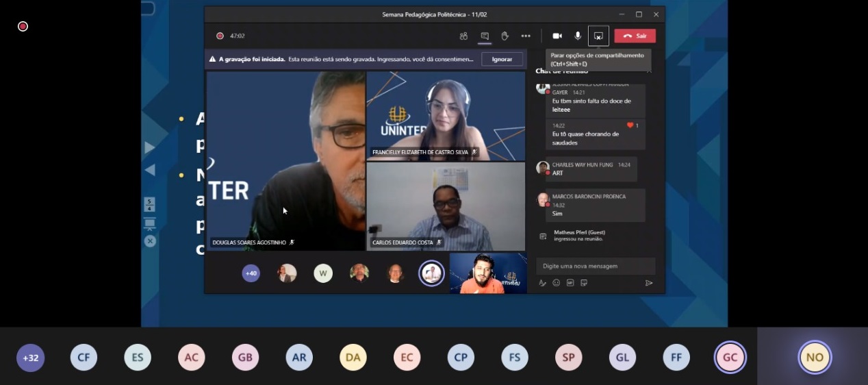This screenshot has width=868, height=385.
Task: Mute or unmute the microphone
Action: pyautogui.click(x=578, y=36)
